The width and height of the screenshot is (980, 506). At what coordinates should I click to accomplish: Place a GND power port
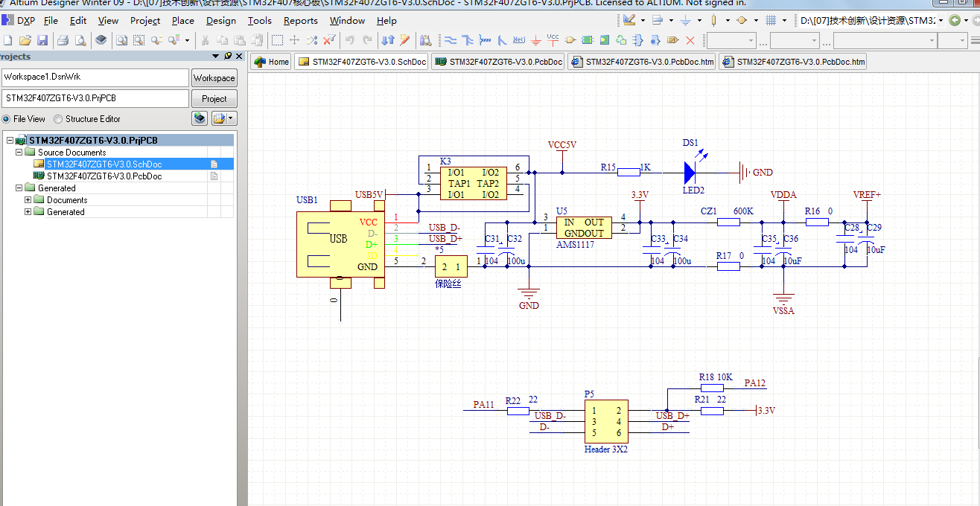click(x=536, y=39)
